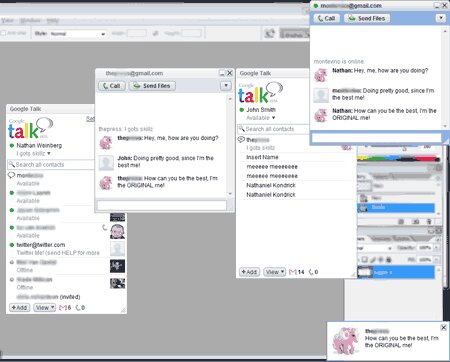Click the up arrow of the montevino chat scrollbar
Viewport: 450px width, 362px height.
pos(445,31)
